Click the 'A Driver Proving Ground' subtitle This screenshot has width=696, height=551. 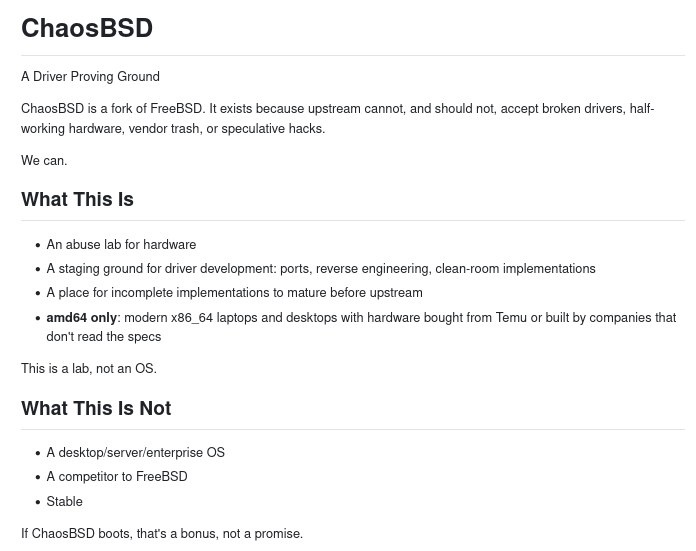pos(90,76)
